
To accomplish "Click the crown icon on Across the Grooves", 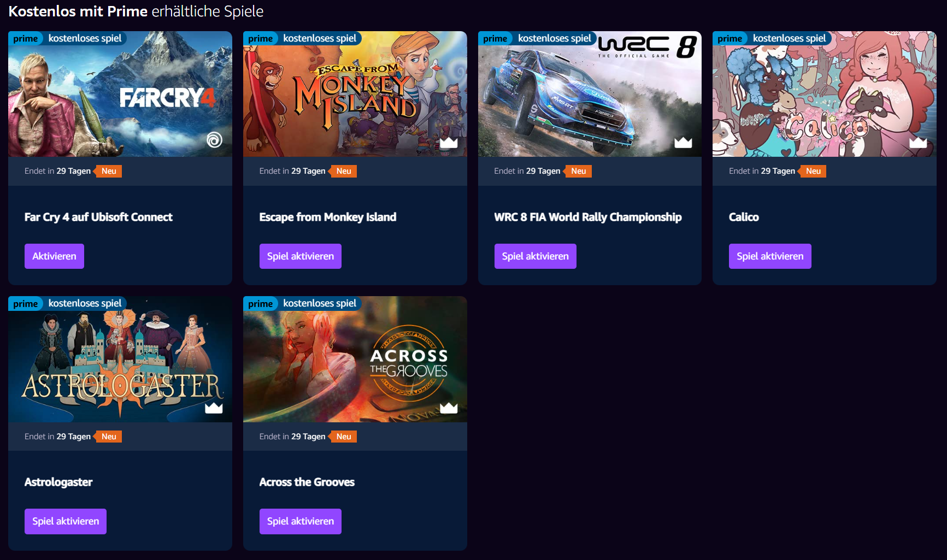I will 449,408.
